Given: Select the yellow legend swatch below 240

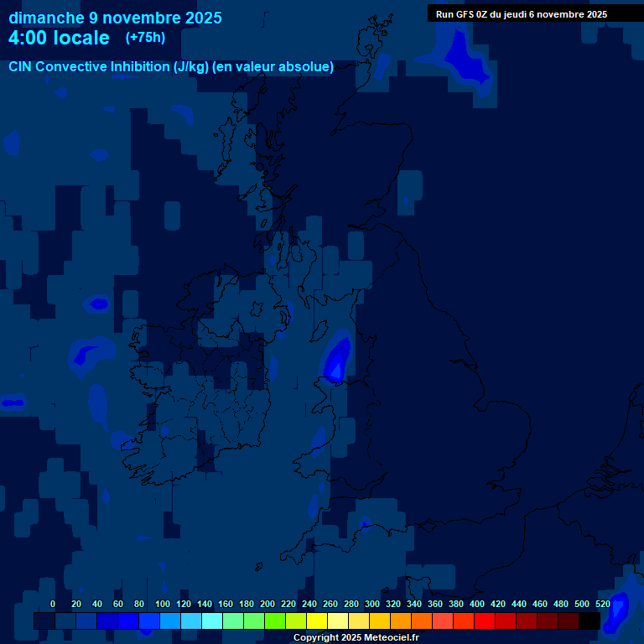Looking at the screenshot, I should point(317,621).
